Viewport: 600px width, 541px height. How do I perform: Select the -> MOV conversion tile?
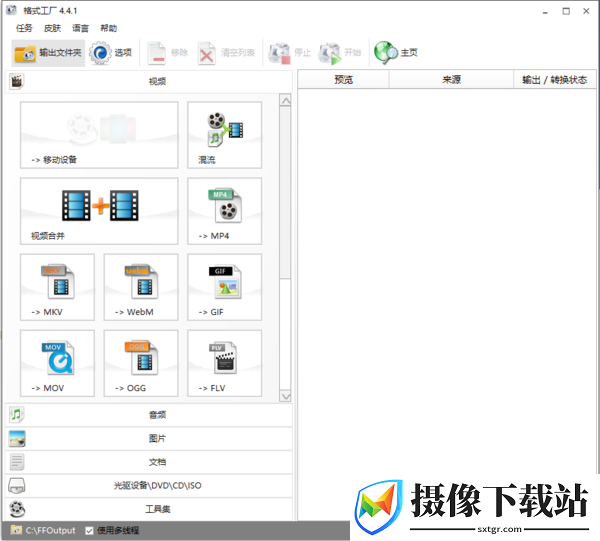pyautogui.click(x=57, y=363)
